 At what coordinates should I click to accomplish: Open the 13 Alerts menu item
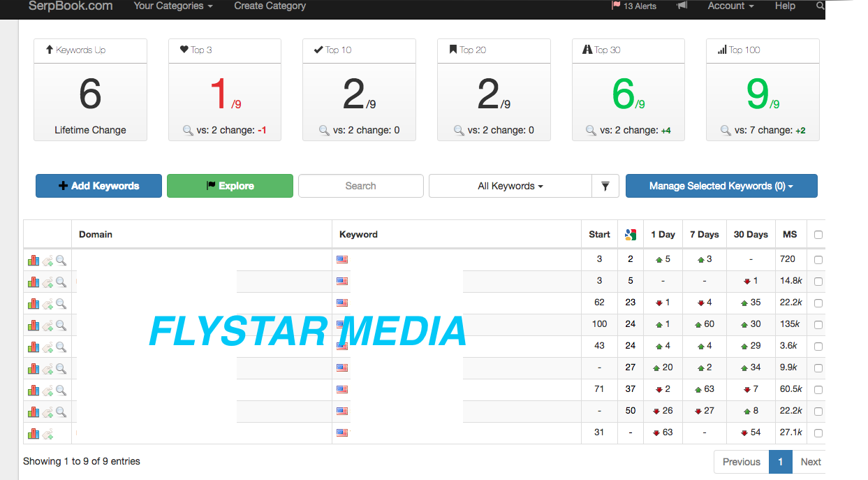(634, 6)
